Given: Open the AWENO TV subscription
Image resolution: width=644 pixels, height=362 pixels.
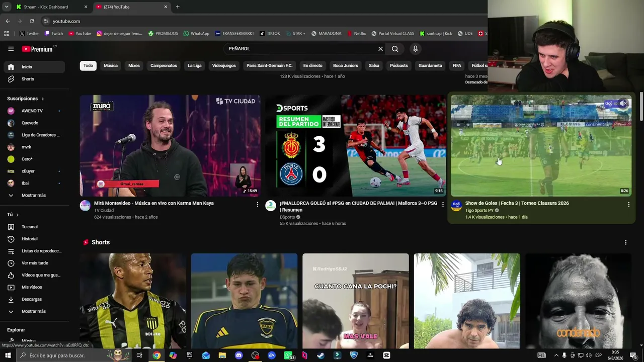Looking at the screenshot, I should point(34,111).
